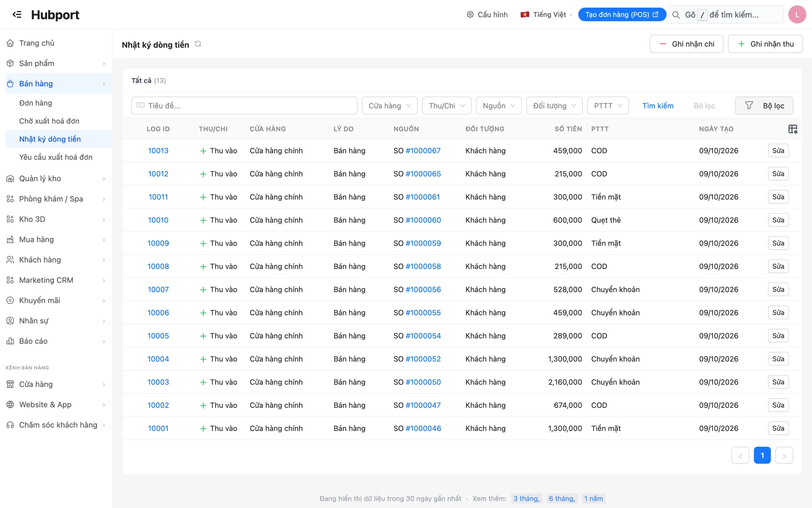The width and height of the screenshot is (812, 508).
Task: Select the Tất cả (13) tab
Action: (148, 81)
